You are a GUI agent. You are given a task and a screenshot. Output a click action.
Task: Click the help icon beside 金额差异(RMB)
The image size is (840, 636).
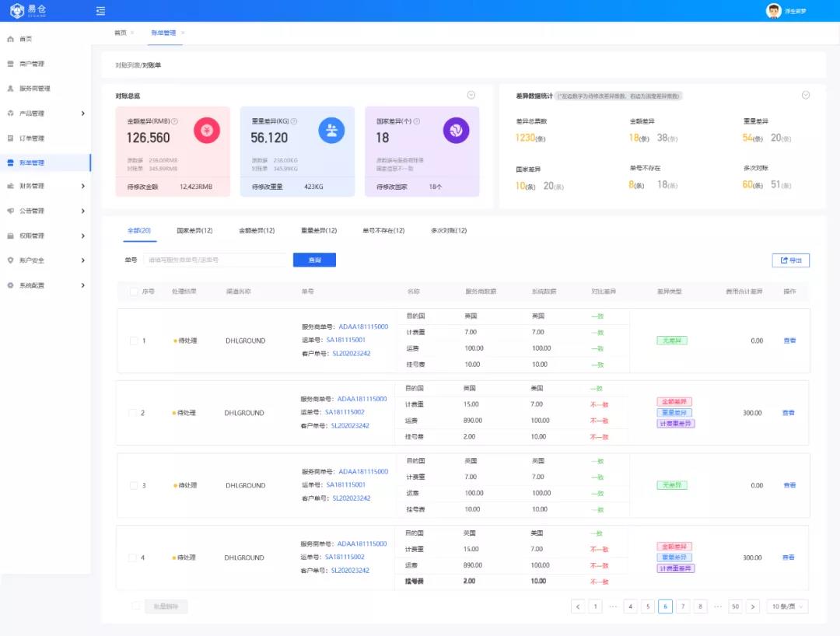[x=175, y=121]
